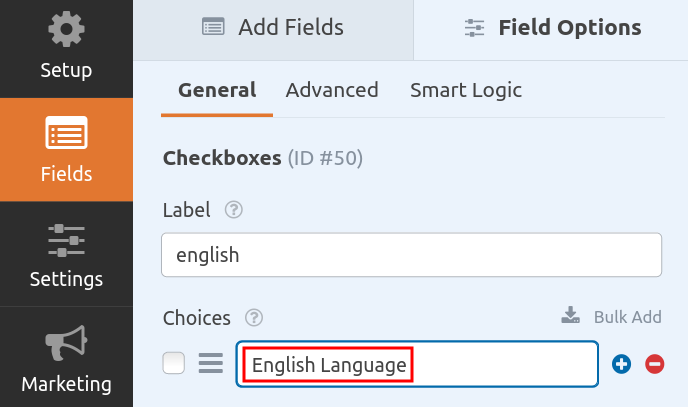Click the red minus remove choice icon
The height and width of the screenshot is (407, 688).
click(x=655, y=364)
